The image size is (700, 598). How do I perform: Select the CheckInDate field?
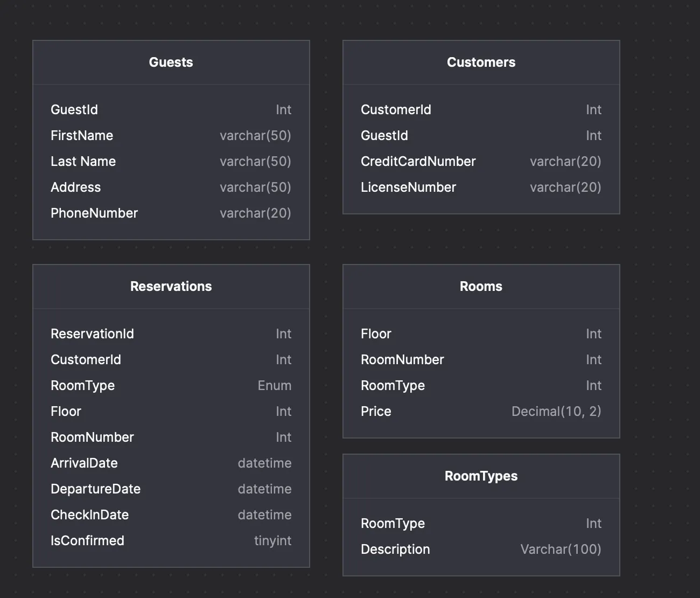[89, 515]
